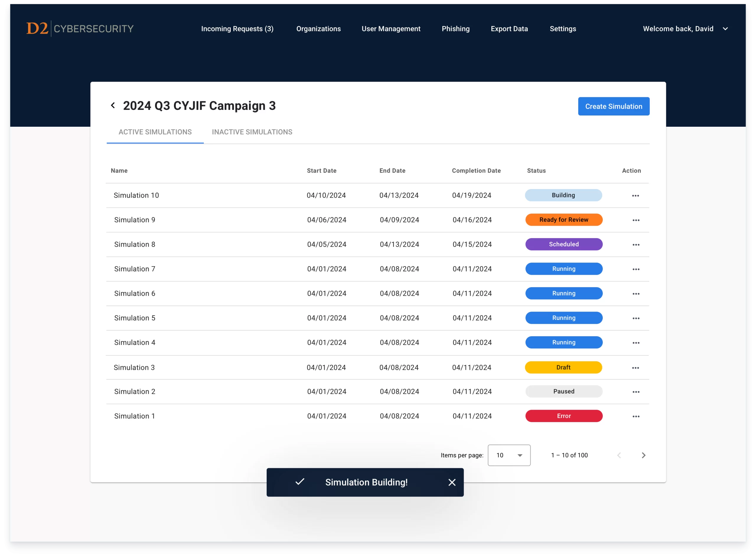Click Running badge for Simulation 7
The height and width of the screenshot is (558, 756).
(563, 269)
